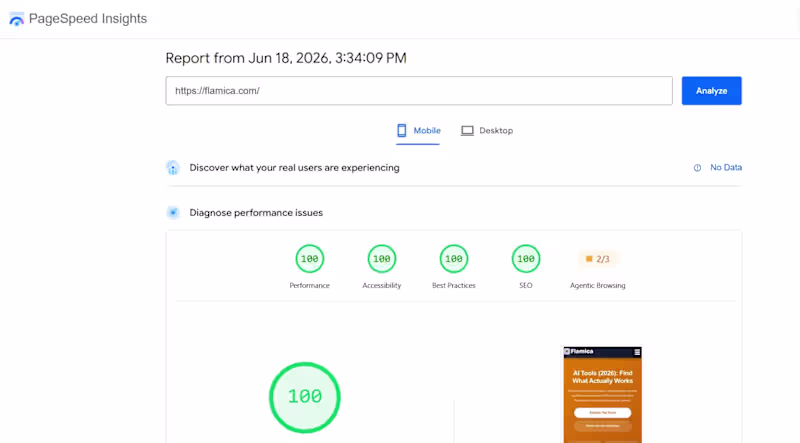Click the diagnose performance issues icon
Viewport: 800px width, 443px height.
[x=173, y=212]
